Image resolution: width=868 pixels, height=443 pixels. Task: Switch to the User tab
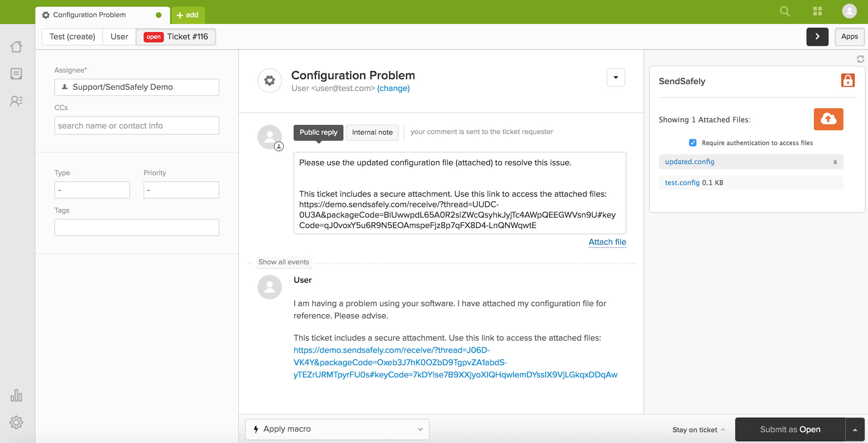(x=119, y=37)
